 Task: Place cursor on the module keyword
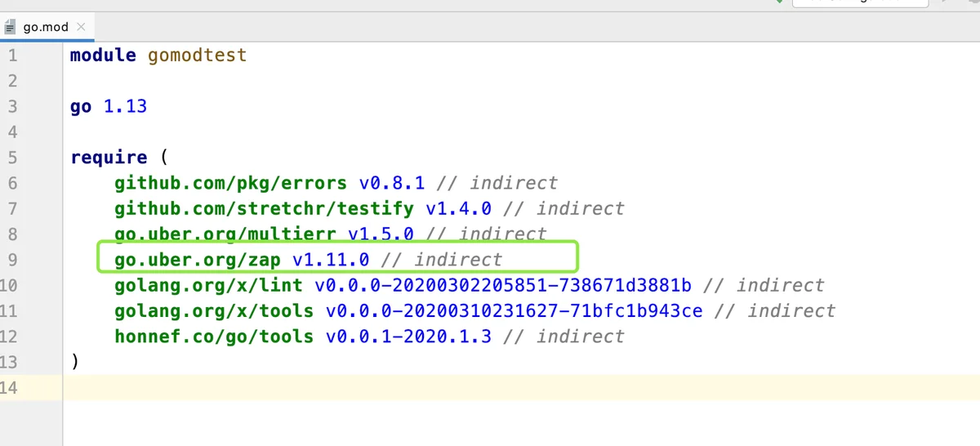pos(103,56)
